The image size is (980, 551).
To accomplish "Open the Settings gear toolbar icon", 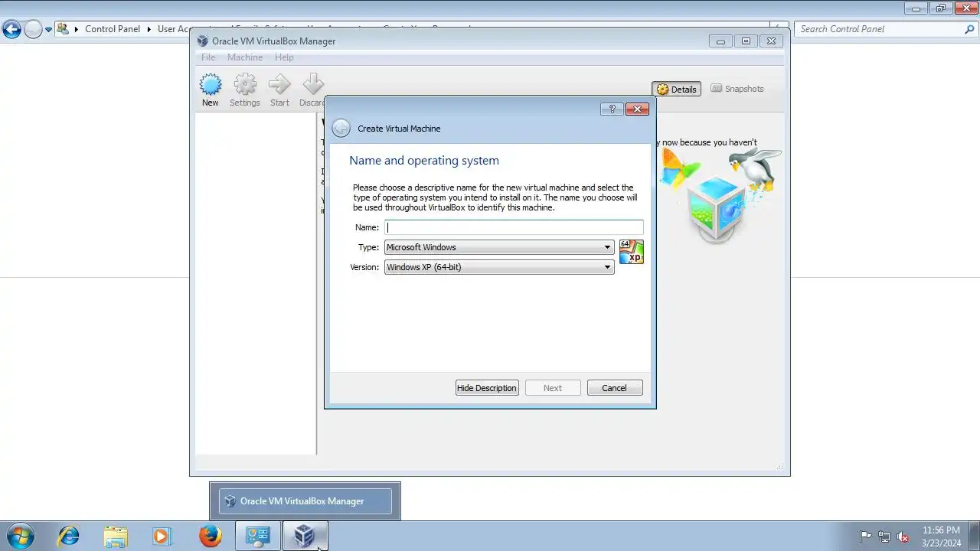I will coord(245,90).
